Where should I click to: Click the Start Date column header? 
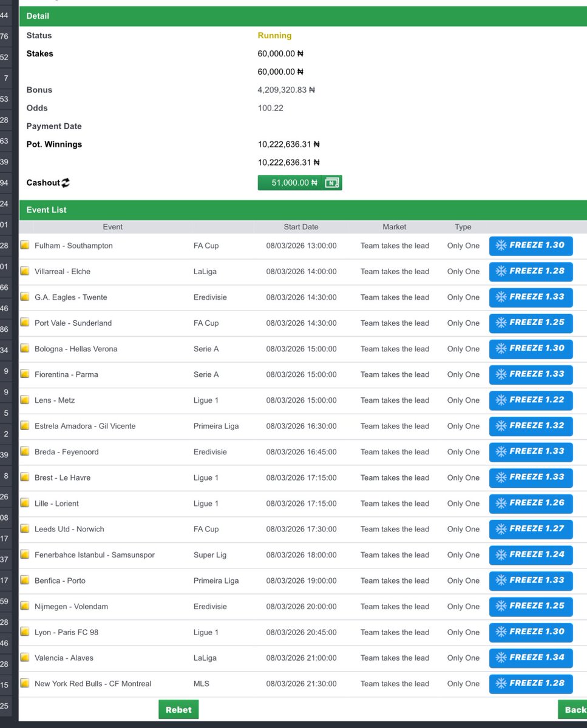(x=301, y=227)
